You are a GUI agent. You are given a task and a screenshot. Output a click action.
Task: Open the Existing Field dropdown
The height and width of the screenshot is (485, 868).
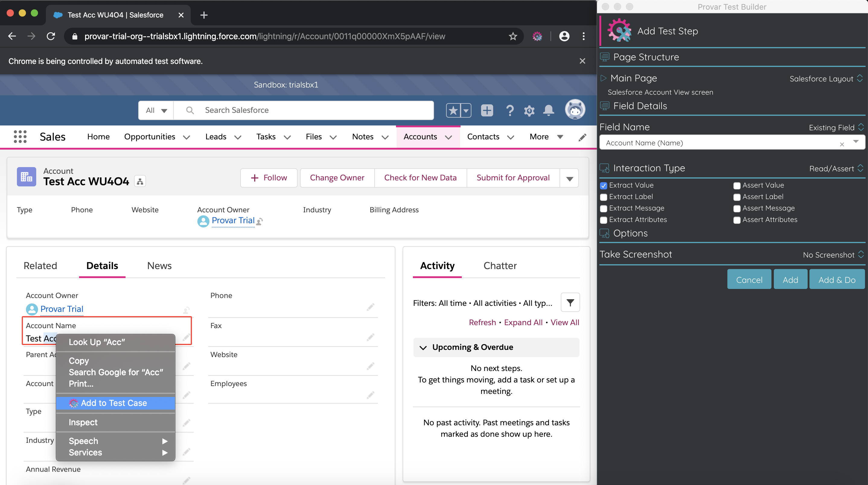point(837,127)
